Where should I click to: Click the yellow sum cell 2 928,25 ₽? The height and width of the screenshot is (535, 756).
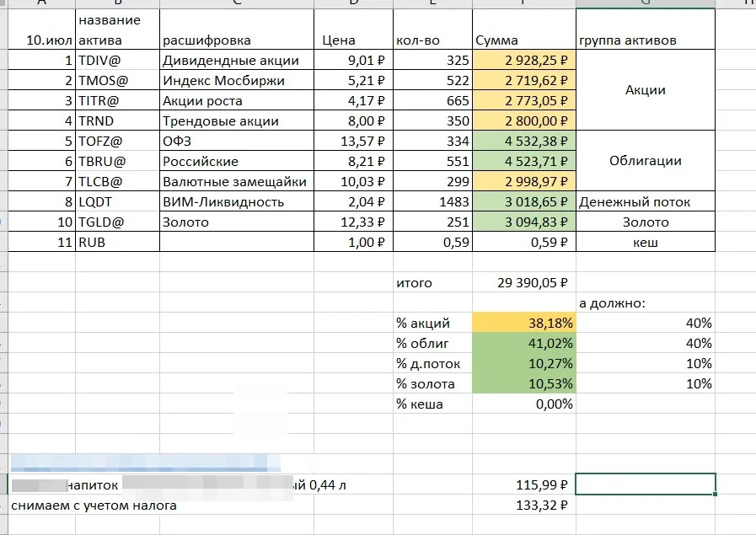(x=524, y=60)
